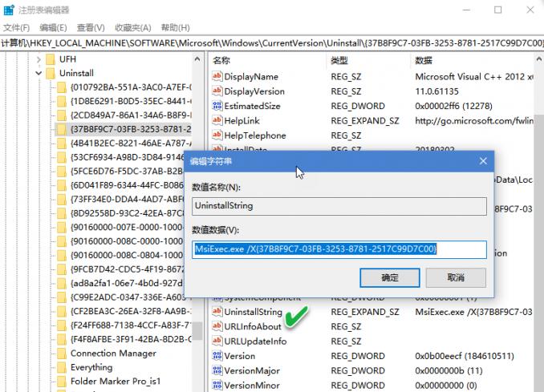The height and width of the screenshot is (392, 544).
Task: Select the Everything key
Action: coord(91,367)
